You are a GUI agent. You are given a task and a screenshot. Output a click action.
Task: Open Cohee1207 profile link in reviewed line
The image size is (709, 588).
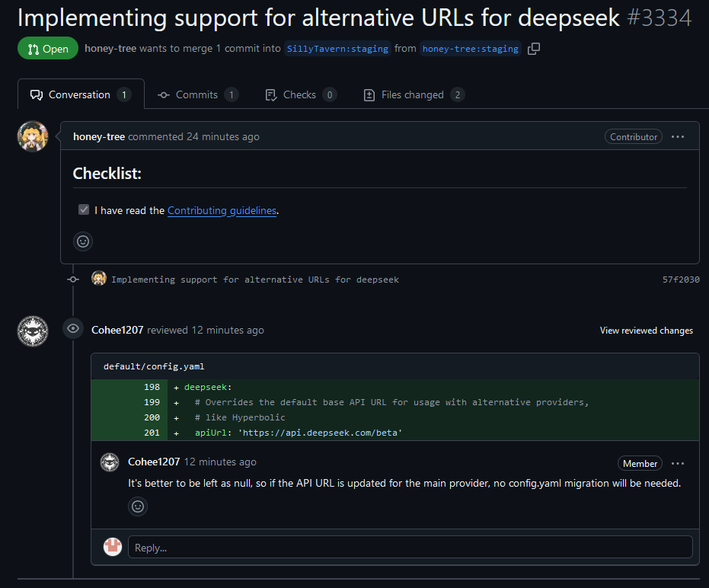coord(117,331)
